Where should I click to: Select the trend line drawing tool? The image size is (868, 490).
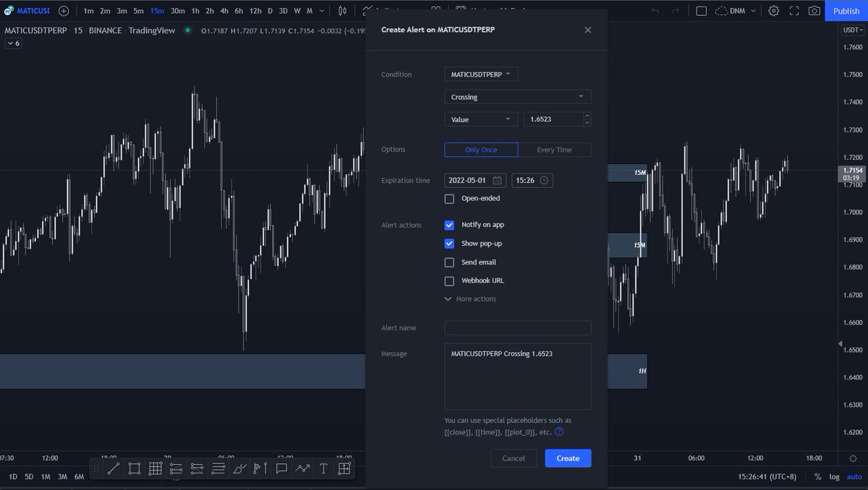(x=114, y=468)
